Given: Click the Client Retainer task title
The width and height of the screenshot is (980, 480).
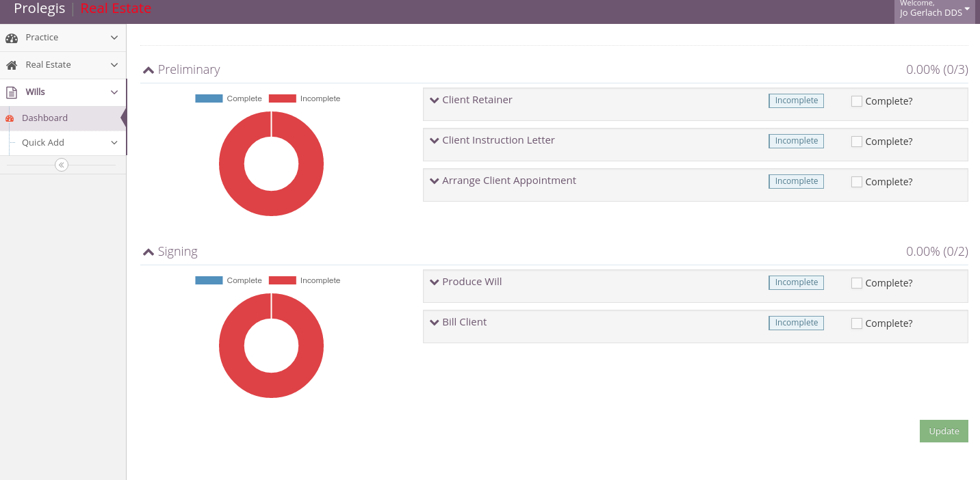Looking at the screenshot, I should [x=477, y=100].
